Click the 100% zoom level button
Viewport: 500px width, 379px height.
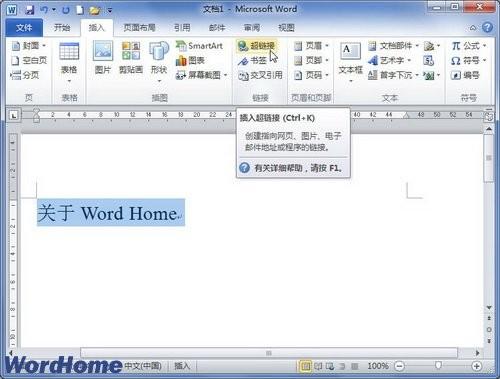[x=378, y=366]
